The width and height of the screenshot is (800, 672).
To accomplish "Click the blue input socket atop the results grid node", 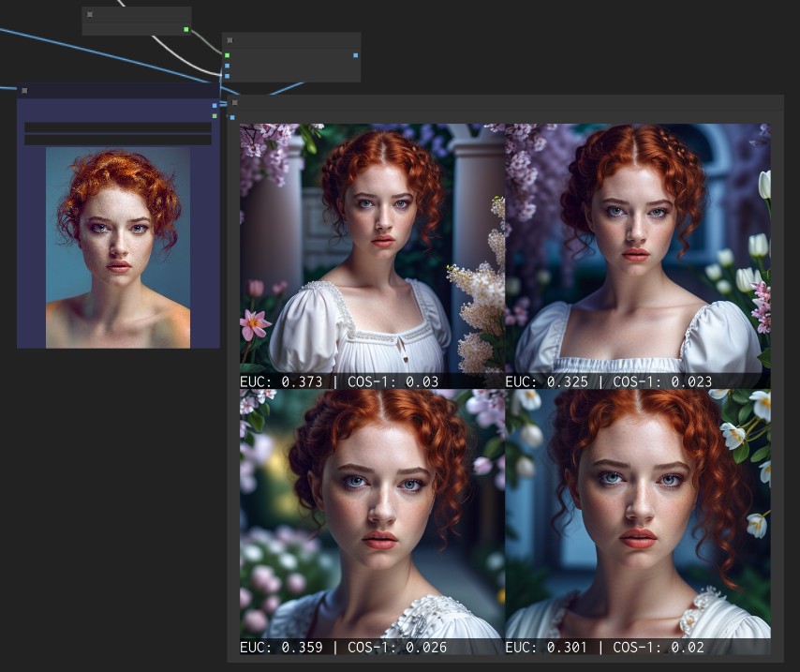I will click(232, 117).
